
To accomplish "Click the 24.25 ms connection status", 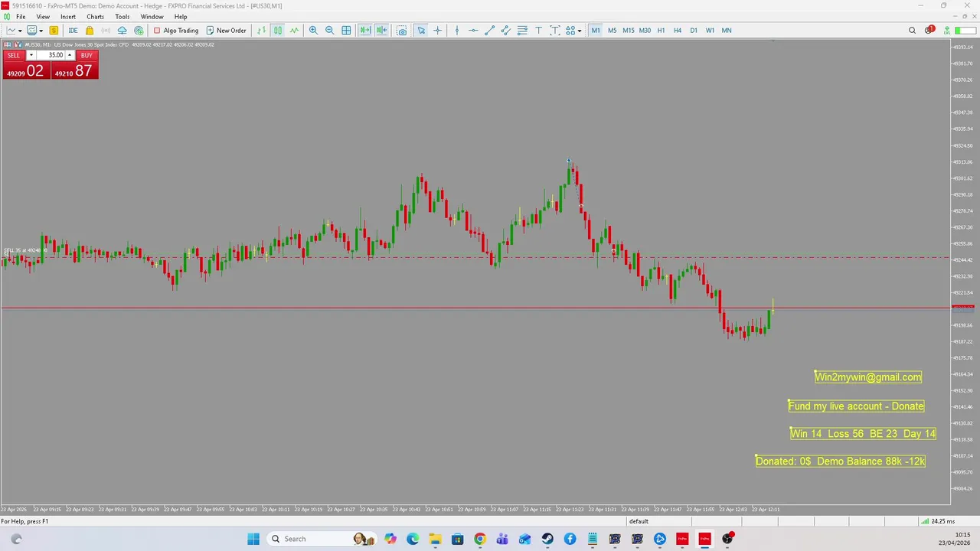I will coord(938,522).
